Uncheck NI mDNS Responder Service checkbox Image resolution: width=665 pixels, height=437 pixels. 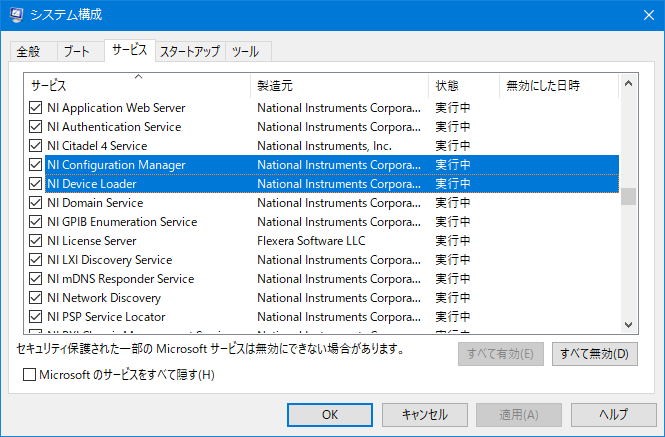click(36, 279)
